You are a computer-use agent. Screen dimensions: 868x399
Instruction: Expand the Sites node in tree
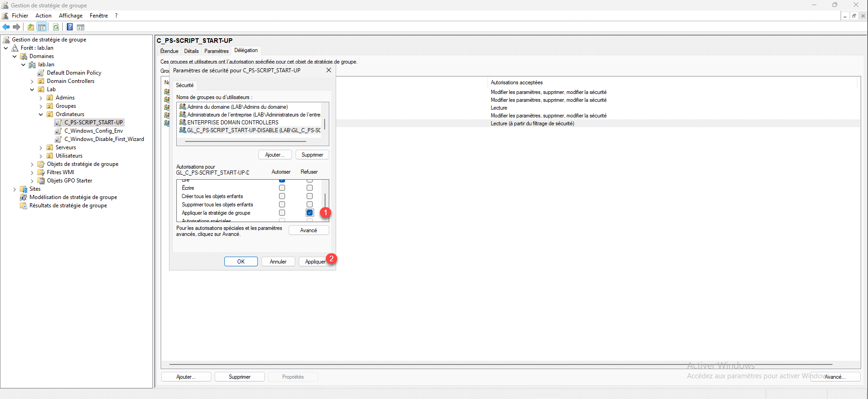click(14, 189)
